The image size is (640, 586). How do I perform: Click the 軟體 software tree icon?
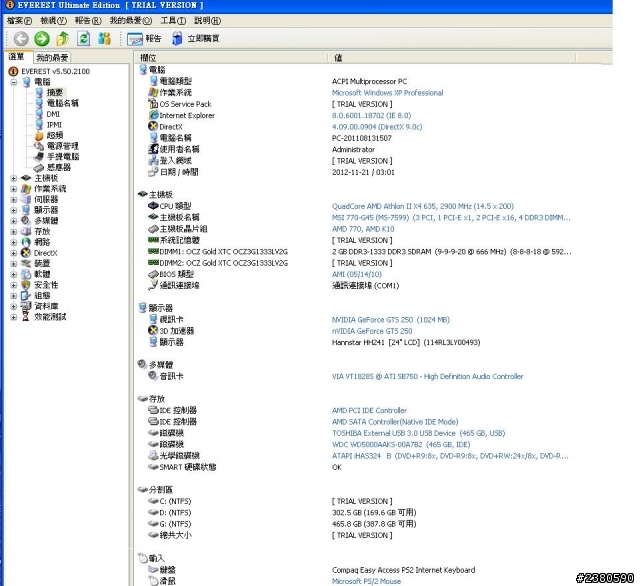tap(26, 274)
